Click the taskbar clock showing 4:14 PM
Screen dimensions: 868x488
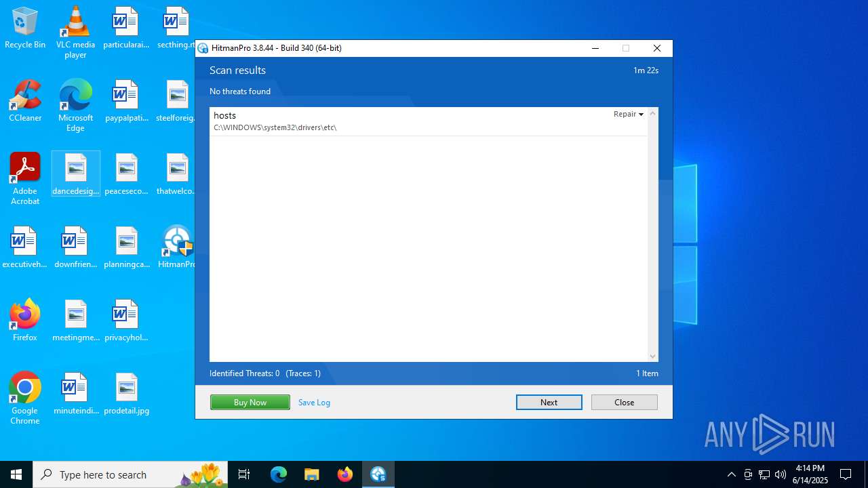810,474
